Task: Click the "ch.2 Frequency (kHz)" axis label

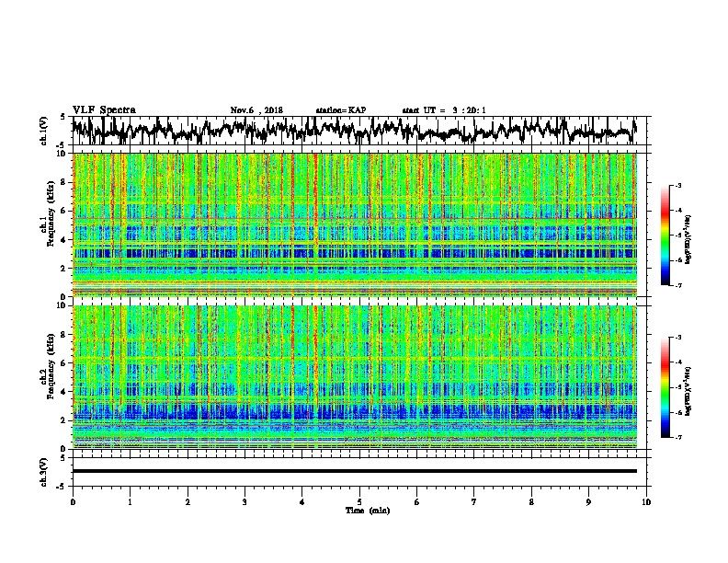Action: (x=46, y=366)
